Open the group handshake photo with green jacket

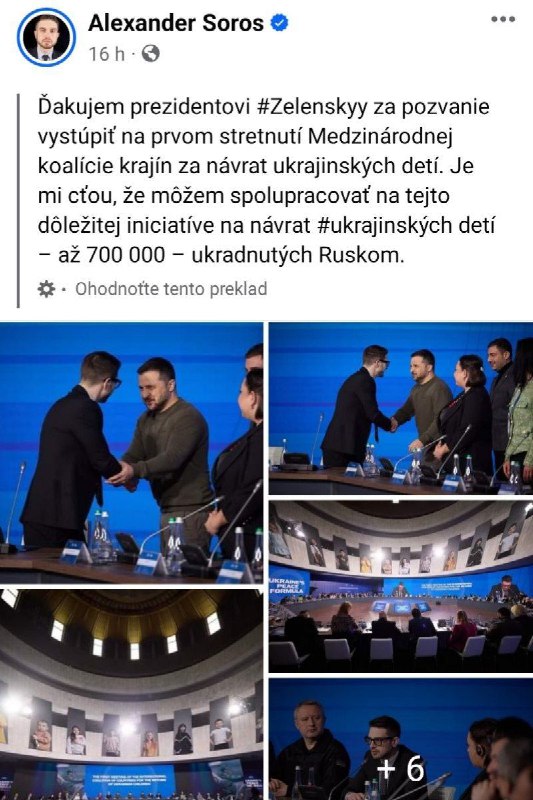tap(401, 408)
